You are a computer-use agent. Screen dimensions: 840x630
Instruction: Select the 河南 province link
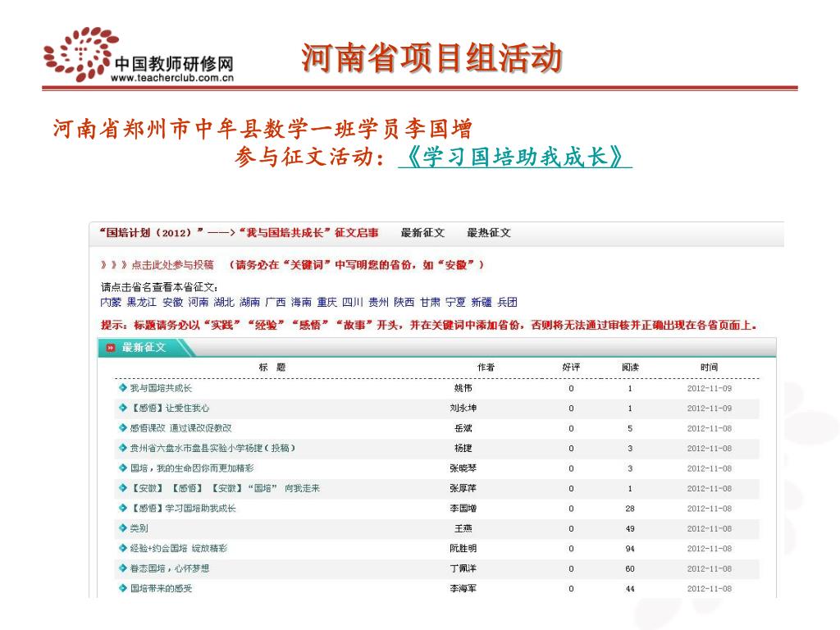(x=199, y=302)
